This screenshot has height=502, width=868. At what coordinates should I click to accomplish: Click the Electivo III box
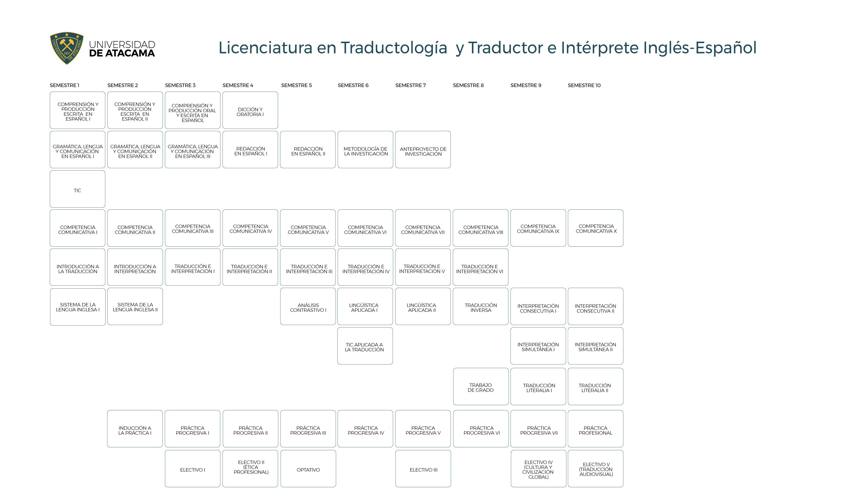423,469
